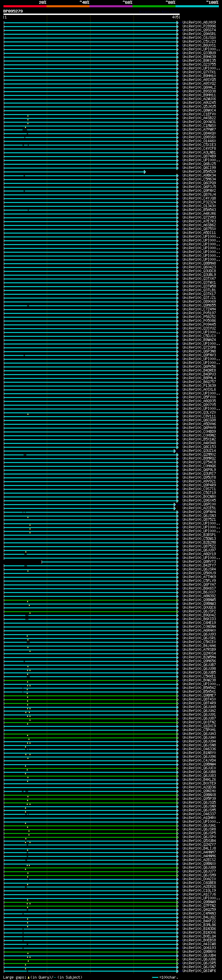This screenshot has height=980, width=222.
Task: Select label UniRef100_P13639
Action: [x=199, y=386]
